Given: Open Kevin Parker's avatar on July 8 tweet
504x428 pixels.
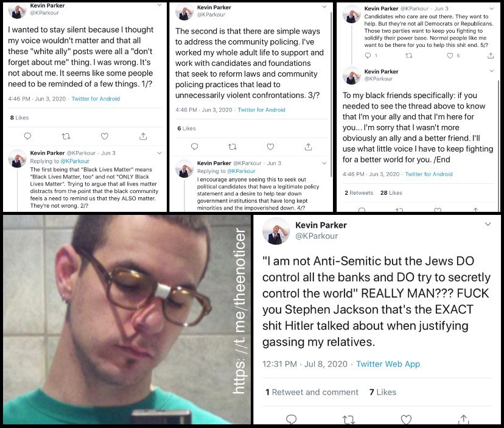Looking at the screenshot, I should pos(276,231).
